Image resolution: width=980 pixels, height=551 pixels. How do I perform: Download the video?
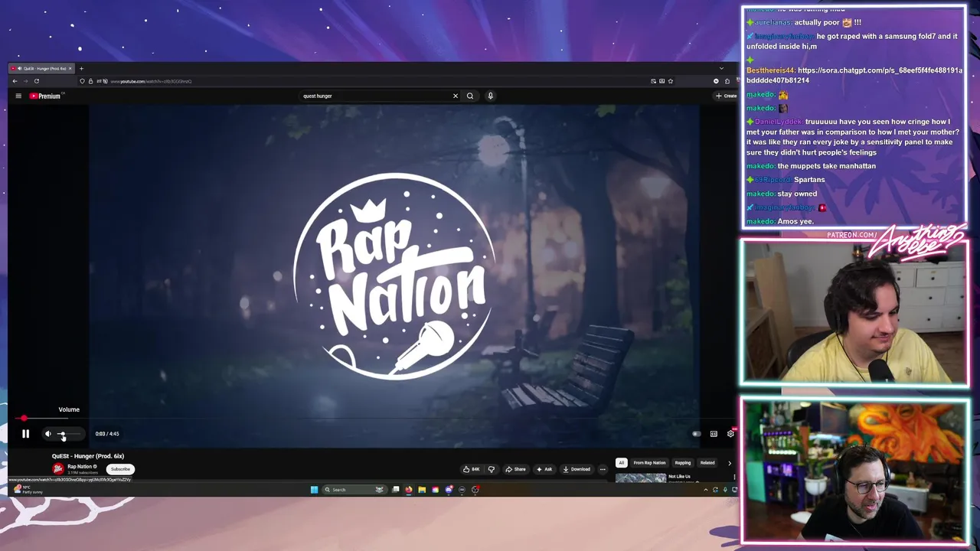pyautogui.click(x=577, y=469)
